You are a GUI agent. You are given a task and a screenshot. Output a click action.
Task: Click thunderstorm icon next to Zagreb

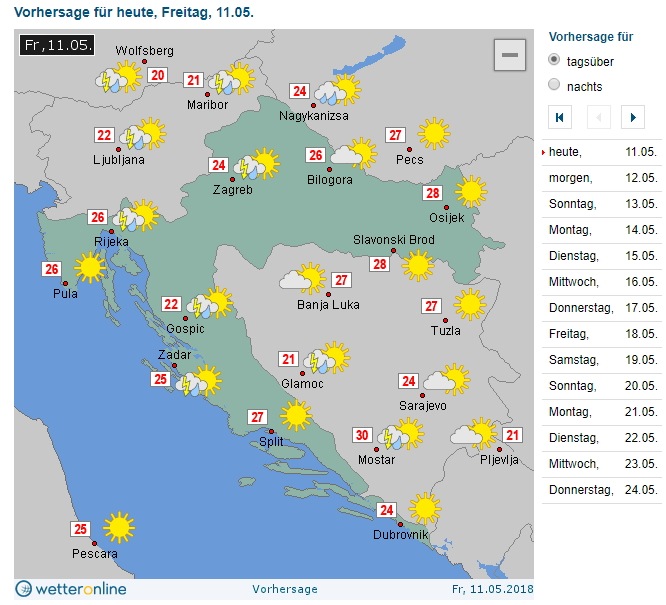[x=257, y=165]
